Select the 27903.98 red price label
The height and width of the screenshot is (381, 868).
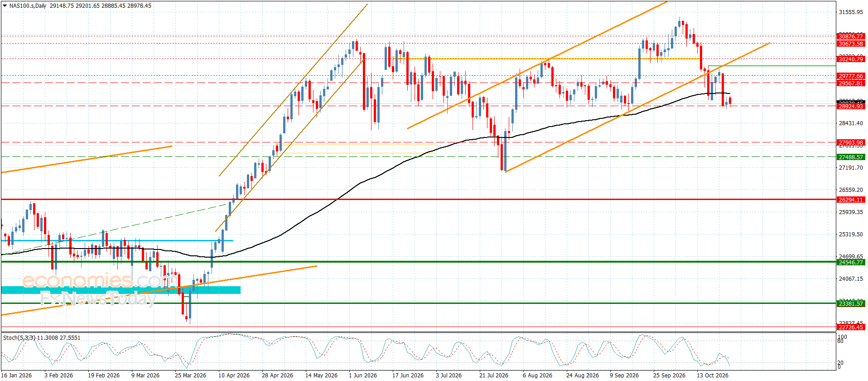point(851,143)
